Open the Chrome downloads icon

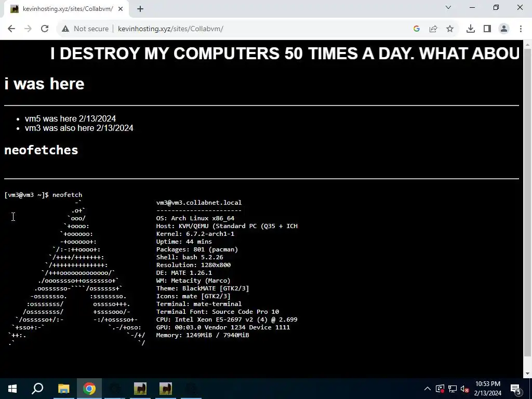pos(471,29)
